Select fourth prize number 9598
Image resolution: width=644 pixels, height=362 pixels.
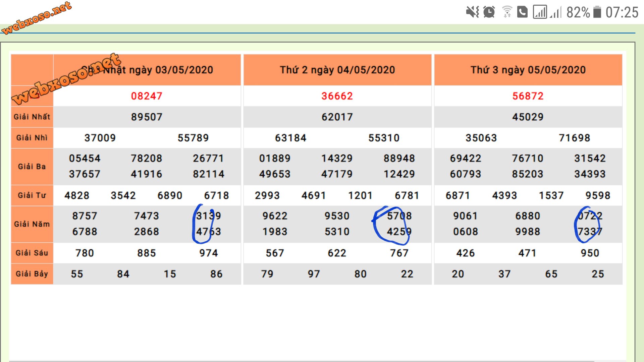pos(598,195)
